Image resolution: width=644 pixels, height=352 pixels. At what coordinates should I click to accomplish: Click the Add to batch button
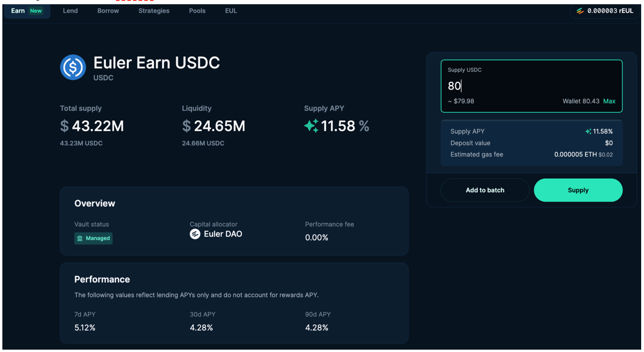click(485, 190)
